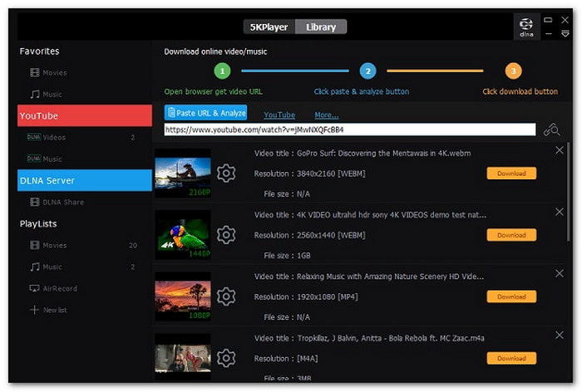The image size is (582, 392).
Task: Click into the YouTube URL input field
Action: click(x=350, y=130)
